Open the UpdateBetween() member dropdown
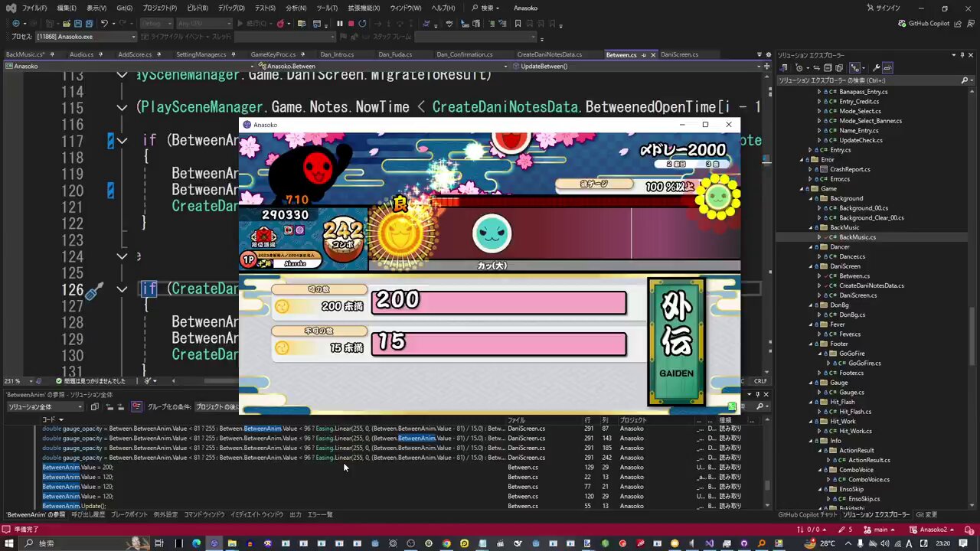 (x=639, y=67)
